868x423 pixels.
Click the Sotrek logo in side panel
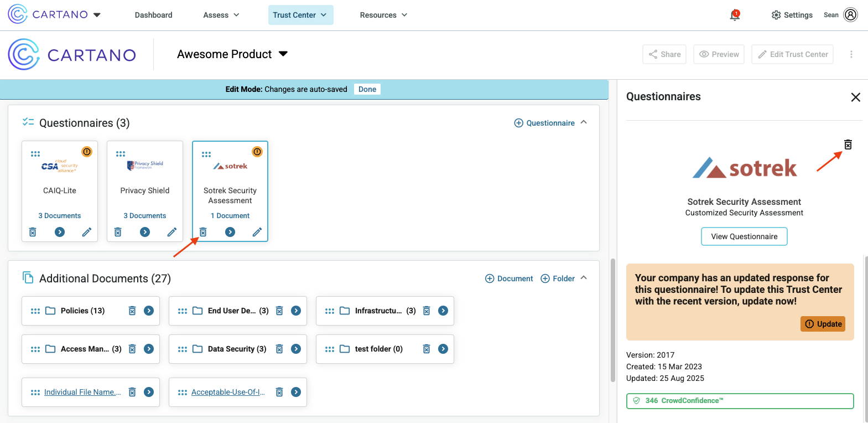tap(744, 168)
